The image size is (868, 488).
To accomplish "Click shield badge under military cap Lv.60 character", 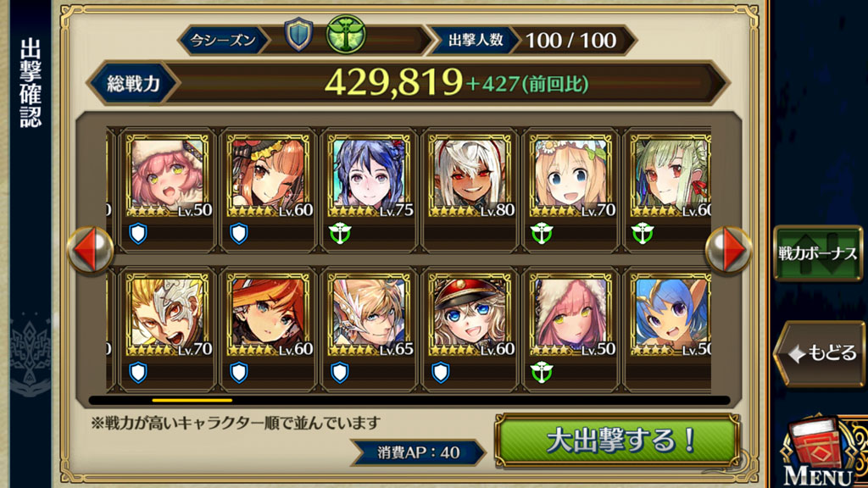I will click(441, 373).
